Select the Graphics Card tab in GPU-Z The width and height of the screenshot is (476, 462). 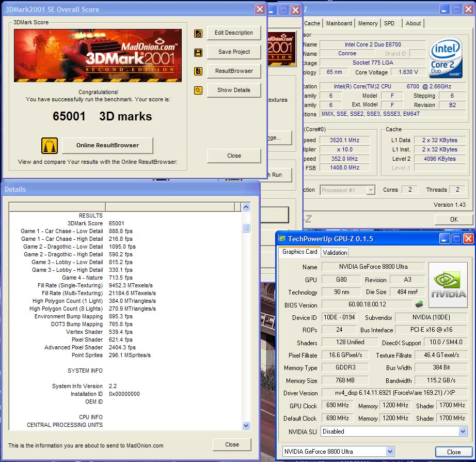click(x=299, y=252)
